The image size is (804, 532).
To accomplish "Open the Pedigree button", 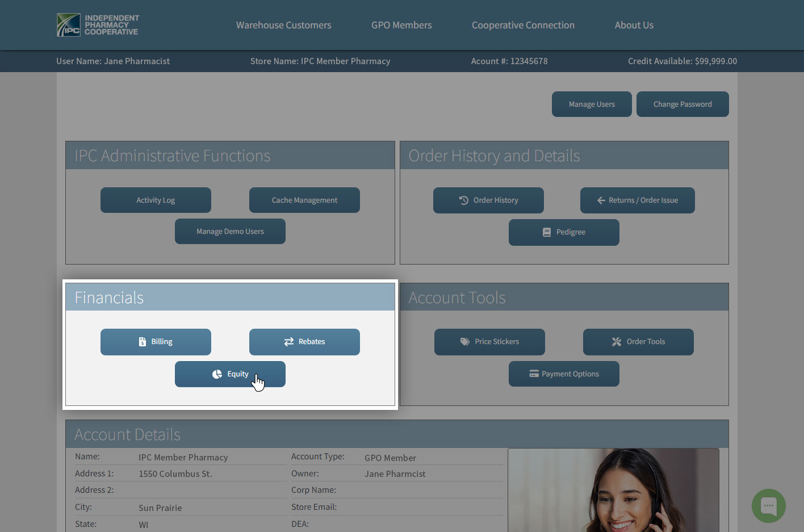I will [564, 232].
